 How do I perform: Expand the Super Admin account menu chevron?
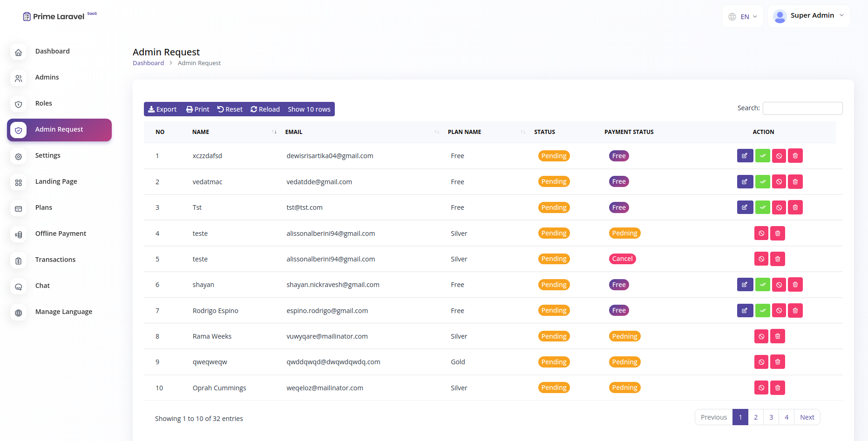tap(842, 15)
